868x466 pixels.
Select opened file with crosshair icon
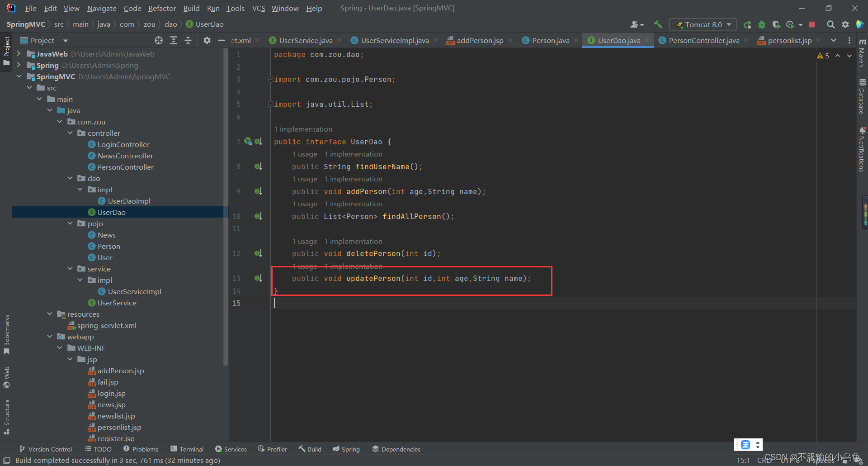(159, 40)
